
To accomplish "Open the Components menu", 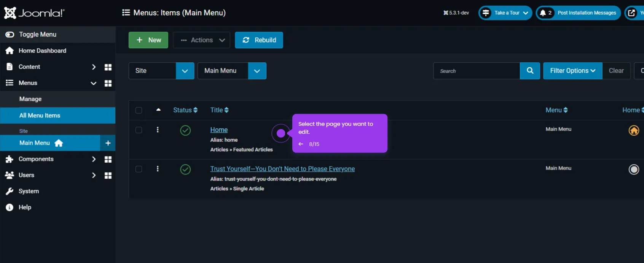I will click(x=36, y=159).
